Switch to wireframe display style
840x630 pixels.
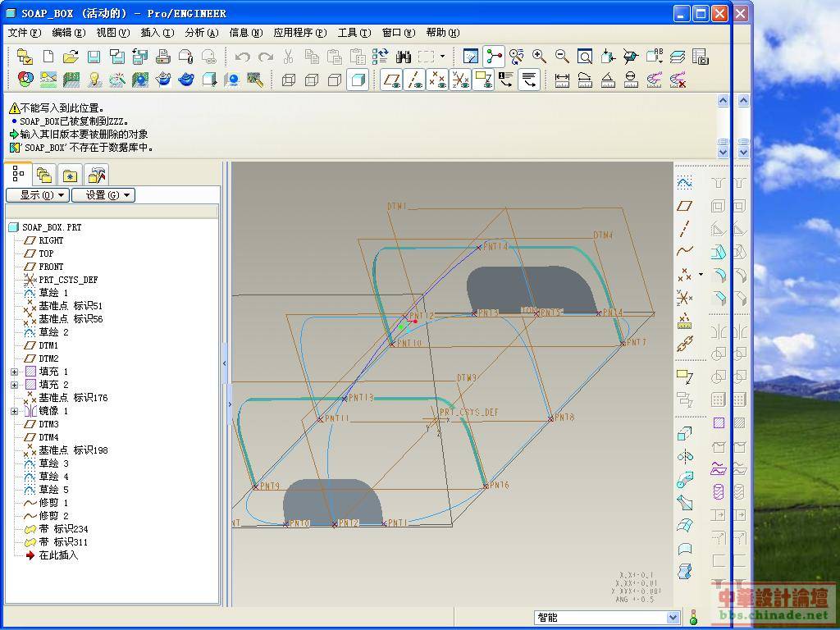[x=289, y=80]
